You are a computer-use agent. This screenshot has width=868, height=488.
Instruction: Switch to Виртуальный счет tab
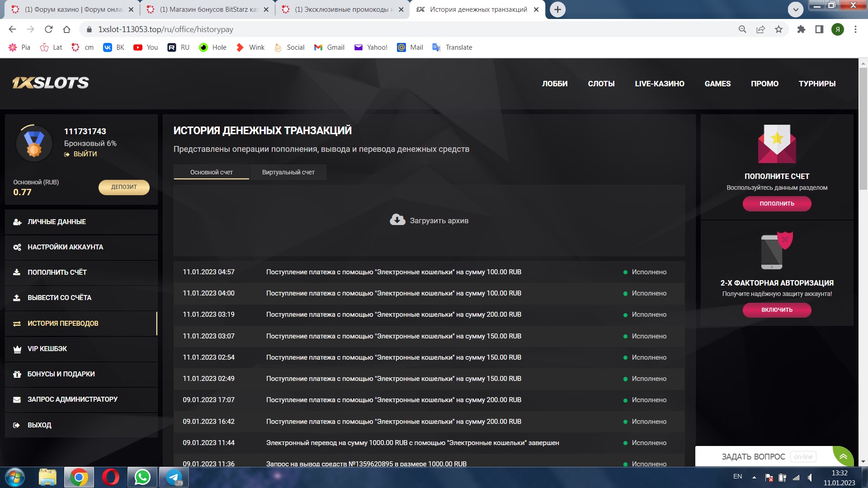point(288,172)
